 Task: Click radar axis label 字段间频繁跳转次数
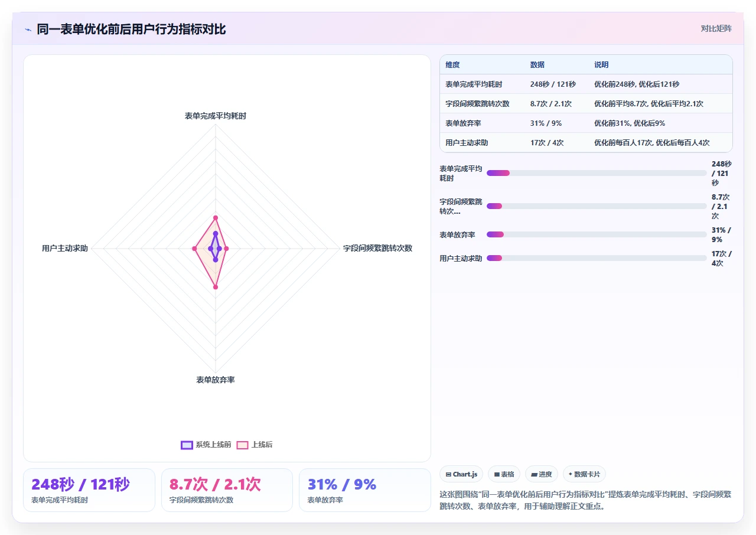[377, 249]
